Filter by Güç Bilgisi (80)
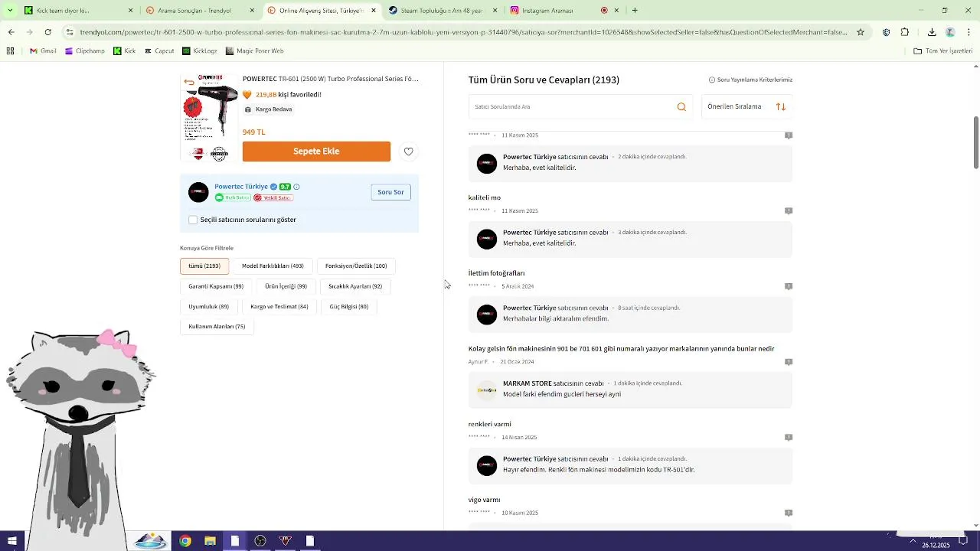 tap(349, 307)
